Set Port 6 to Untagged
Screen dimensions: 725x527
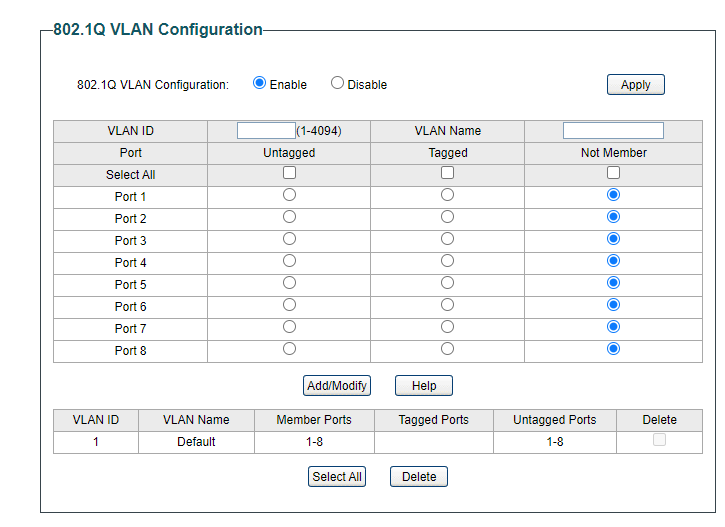click(x=289, y=305)
